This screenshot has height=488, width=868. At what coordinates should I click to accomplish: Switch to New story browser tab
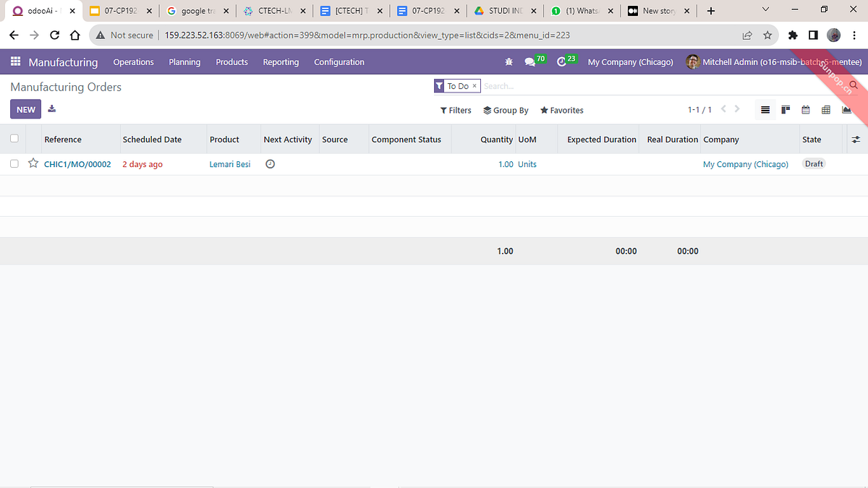point(658,11)
